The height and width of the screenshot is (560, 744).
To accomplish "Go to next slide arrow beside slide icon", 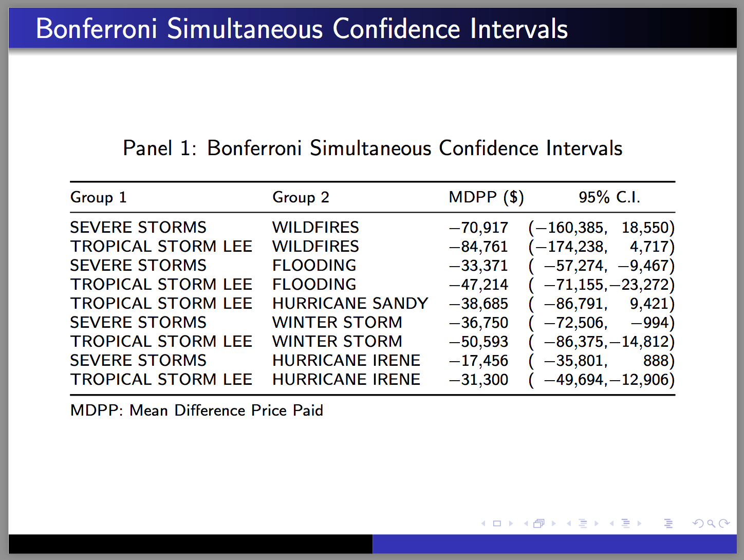I will click(511, 524).
